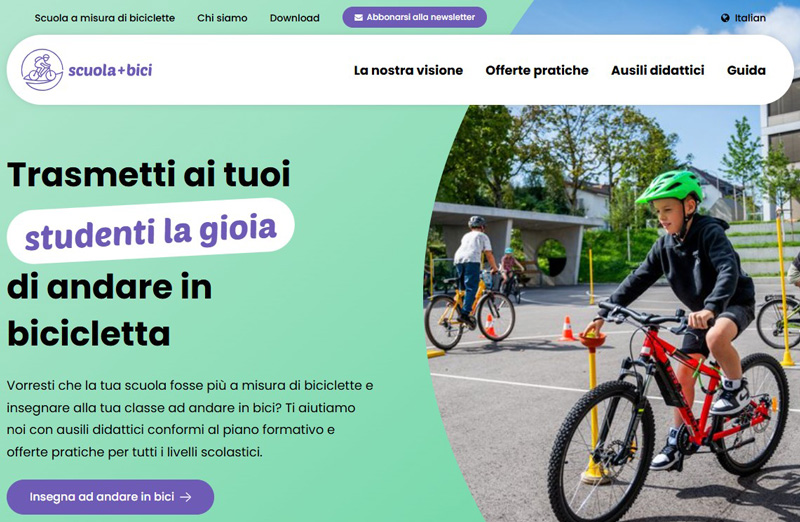Click Scuola a misura di biciclette link

pos(105,18)
